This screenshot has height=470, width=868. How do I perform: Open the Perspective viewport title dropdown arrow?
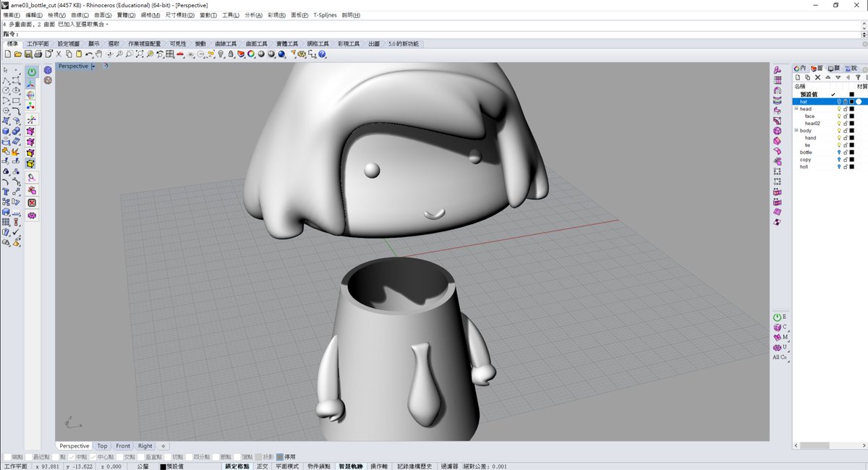tap(93, 66)
